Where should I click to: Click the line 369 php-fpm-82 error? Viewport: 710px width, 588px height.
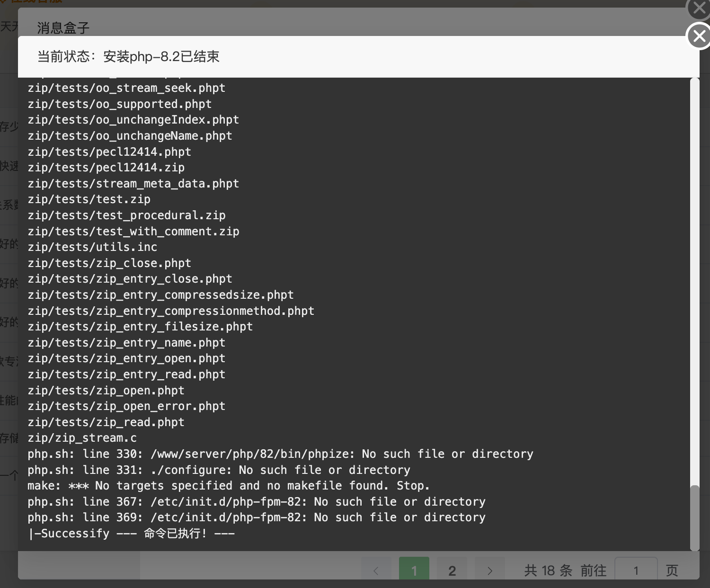tap(257, 517)
